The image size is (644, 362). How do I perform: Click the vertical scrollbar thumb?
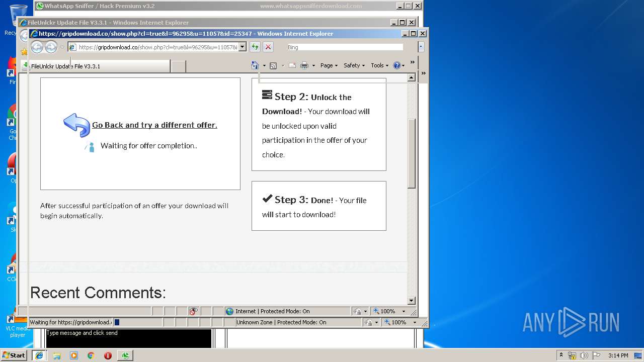point(412,153)
